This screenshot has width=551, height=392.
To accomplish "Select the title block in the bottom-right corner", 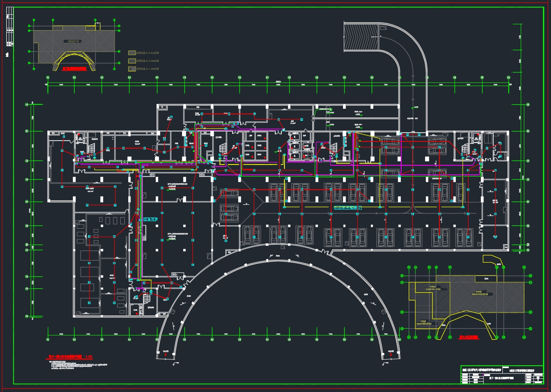I will (x=502, y=375).
